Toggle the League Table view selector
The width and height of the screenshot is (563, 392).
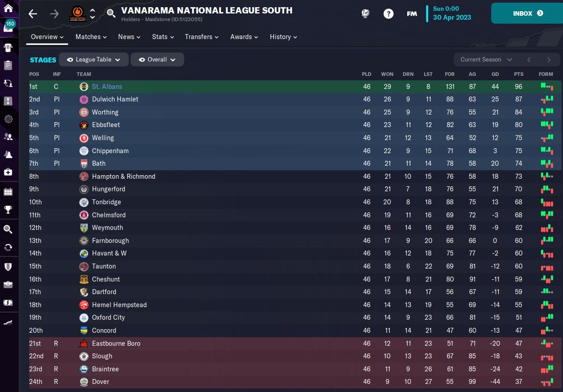[93, 59]
